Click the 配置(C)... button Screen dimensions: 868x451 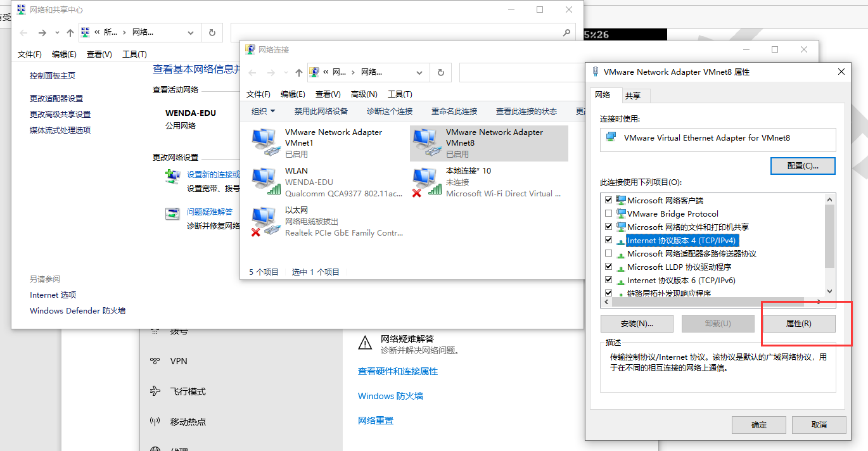(x=803, y=166)
